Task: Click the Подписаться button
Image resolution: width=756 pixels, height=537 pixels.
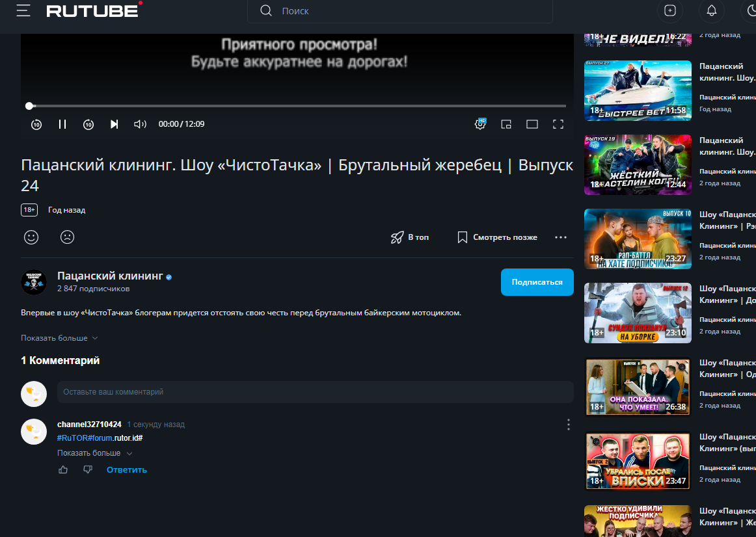Action: tap(537, 282)
